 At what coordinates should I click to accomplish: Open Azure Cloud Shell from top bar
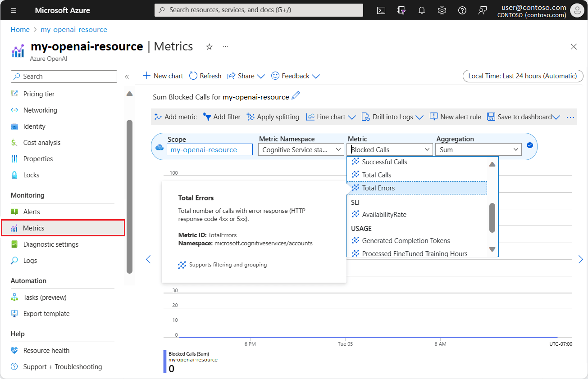click(x=381, y=10)
